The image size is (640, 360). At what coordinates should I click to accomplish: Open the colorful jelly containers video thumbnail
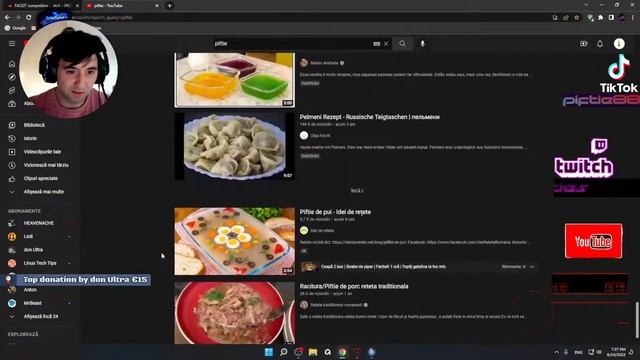(235, 80)
